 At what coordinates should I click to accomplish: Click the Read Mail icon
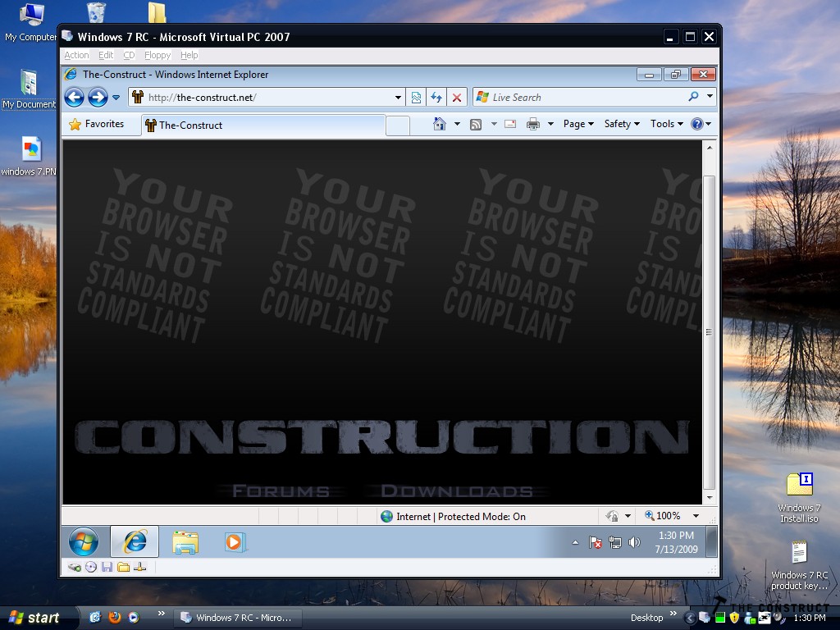click(510, 125)
